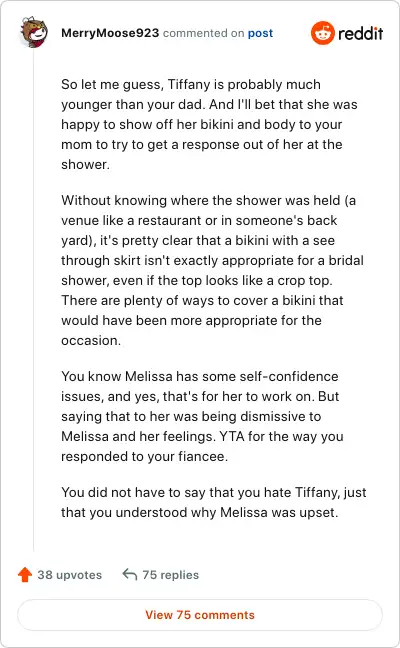The image size is (400, 648).
Task: Click the "38 upvotes" count
Action: click(69, 575)
